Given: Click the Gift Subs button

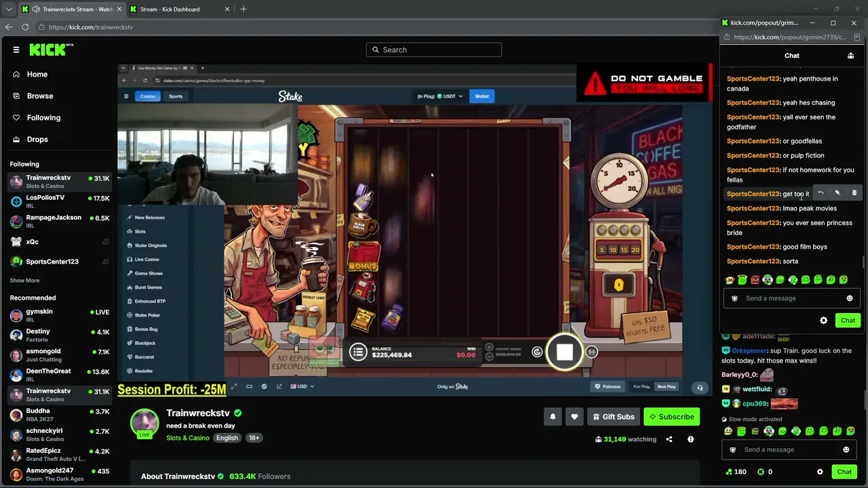Looking at the screenshot, I should [613, 417].
